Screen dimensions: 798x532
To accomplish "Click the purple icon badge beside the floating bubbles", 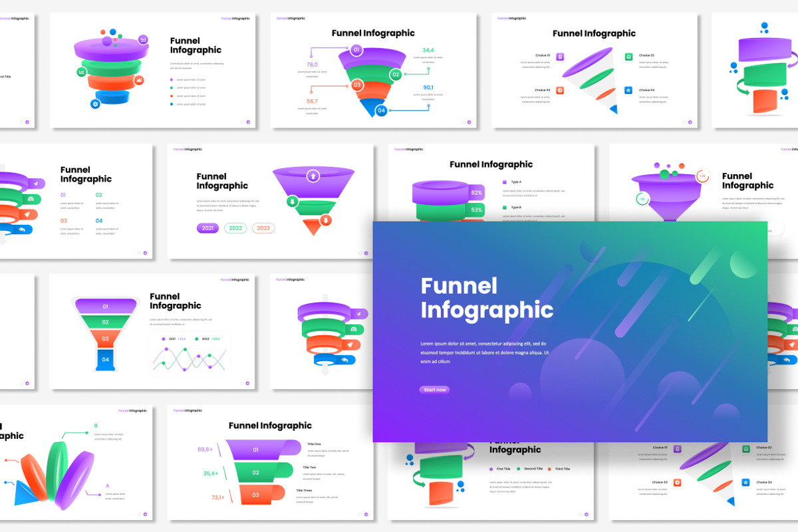I will (x=142, y=40).
